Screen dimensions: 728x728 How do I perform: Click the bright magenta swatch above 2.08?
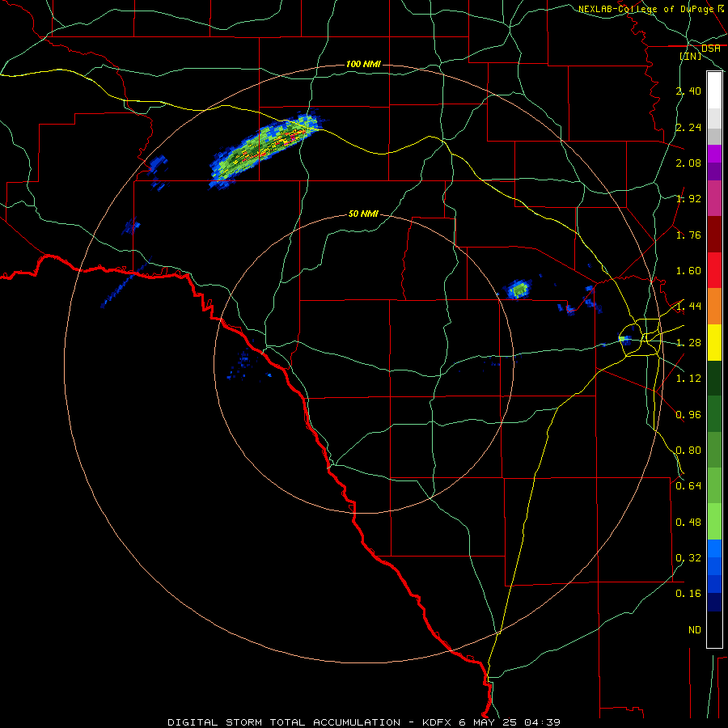point(714,154)
